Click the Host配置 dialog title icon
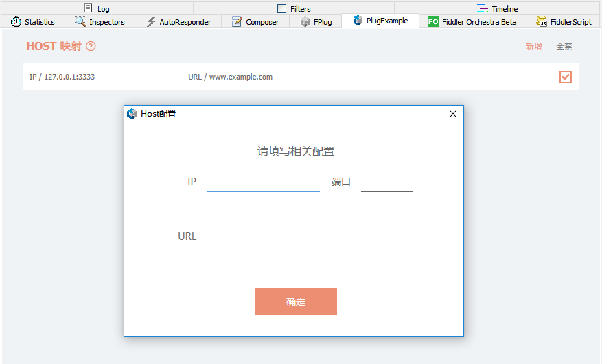 click(x=132, y=114)
